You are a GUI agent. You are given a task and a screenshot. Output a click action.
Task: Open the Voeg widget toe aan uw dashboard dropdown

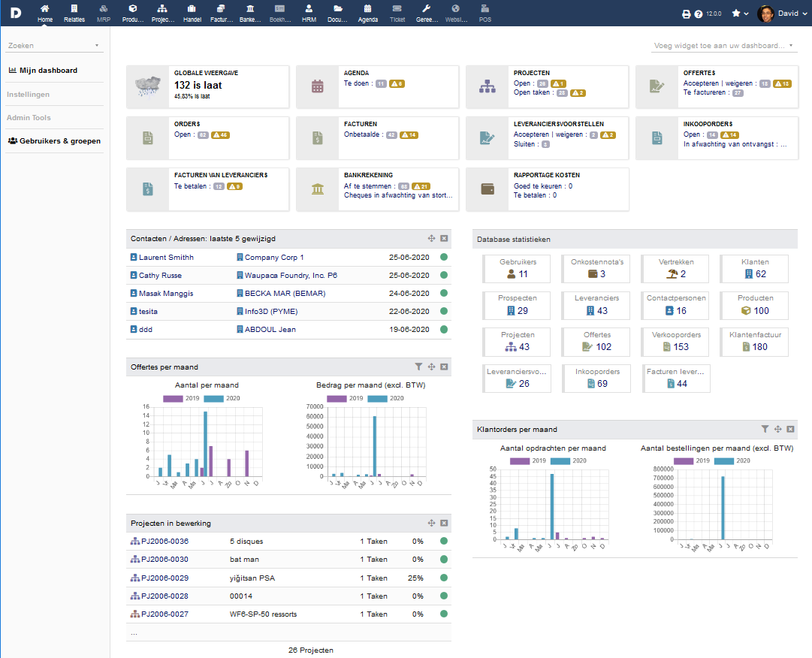[723, 46]
